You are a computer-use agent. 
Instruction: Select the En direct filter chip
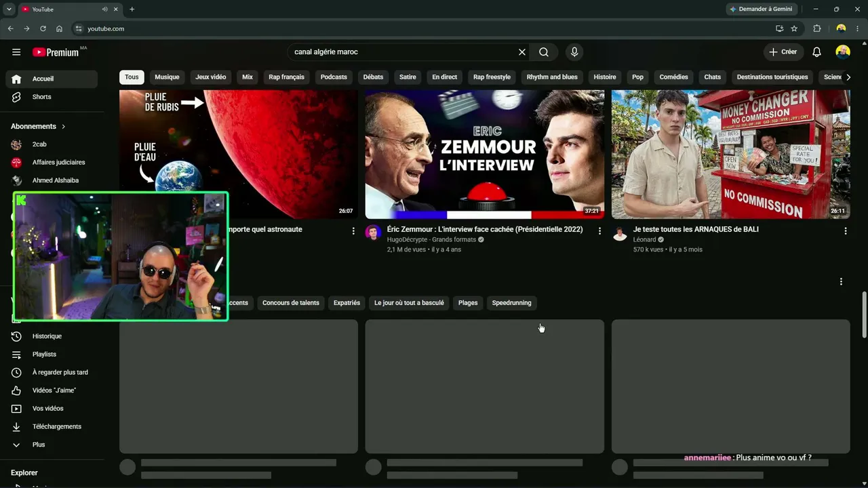pos(445,77)
